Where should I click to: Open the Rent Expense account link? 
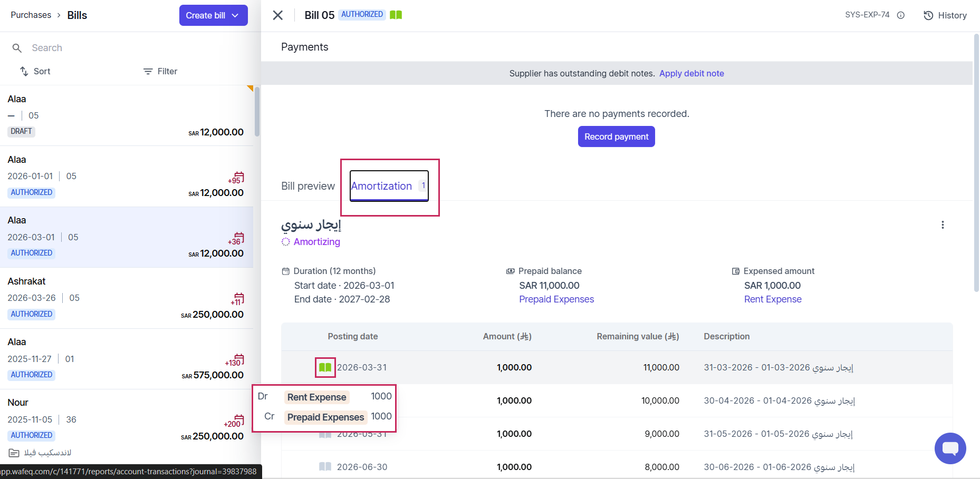click(772, 299)
